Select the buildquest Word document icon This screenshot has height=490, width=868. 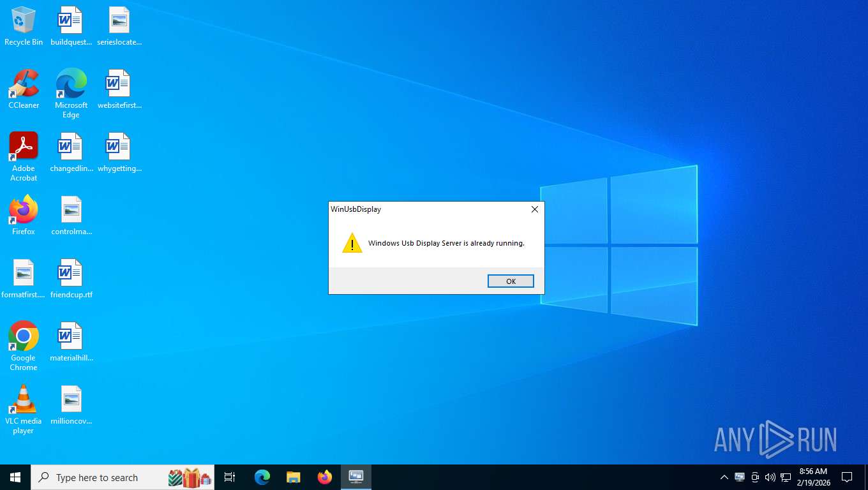click(71, 27)
